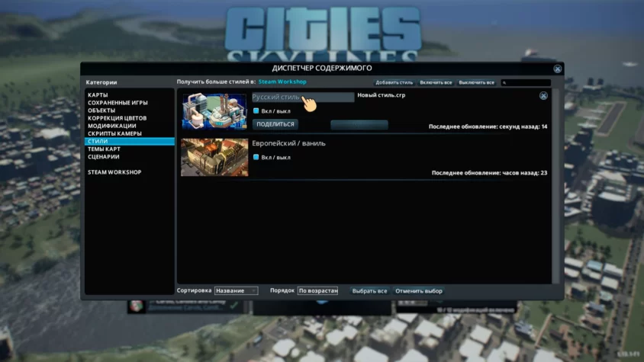Open the ТЕМЫ КАРТ category
The width and height of the screenshot is (644, 362).
click(x=104, y=149)
